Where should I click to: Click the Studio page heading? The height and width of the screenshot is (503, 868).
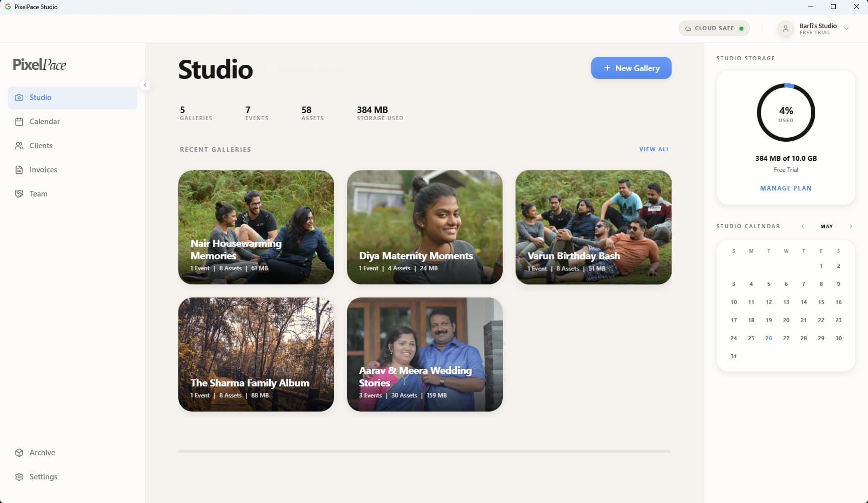215,69
